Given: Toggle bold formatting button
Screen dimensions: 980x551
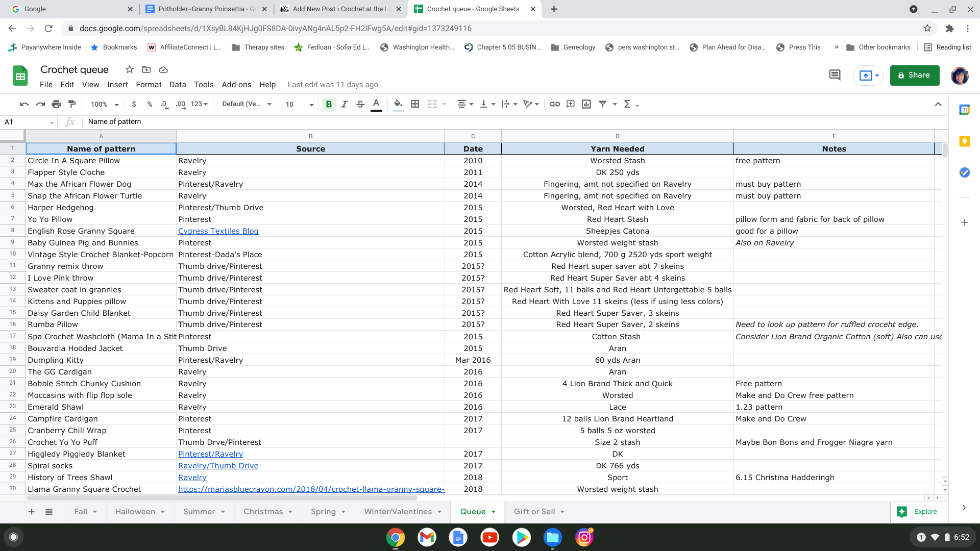Looking at the screenshot, I should tap(329, 104).
